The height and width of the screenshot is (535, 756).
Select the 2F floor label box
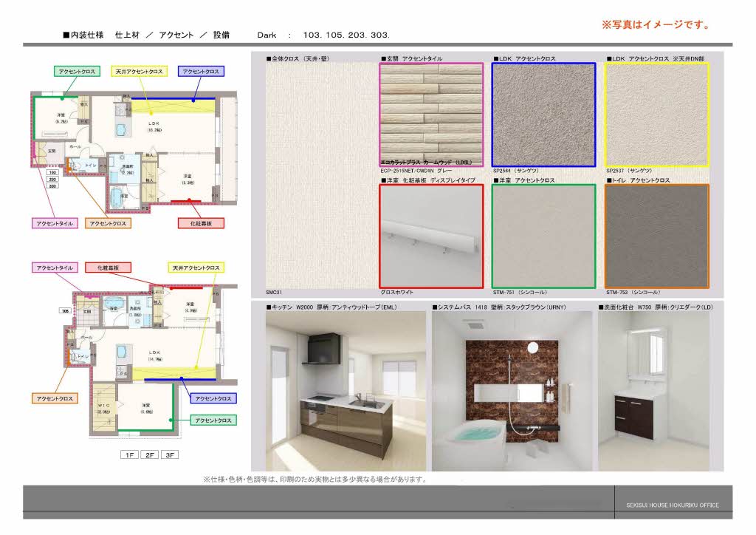click(151, 454)
